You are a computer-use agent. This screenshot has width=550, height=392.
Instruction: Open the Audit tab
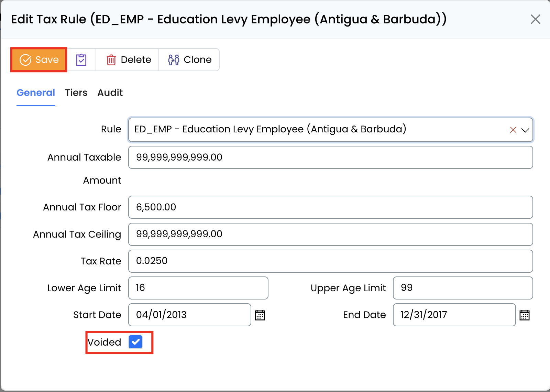coord(110,93)
